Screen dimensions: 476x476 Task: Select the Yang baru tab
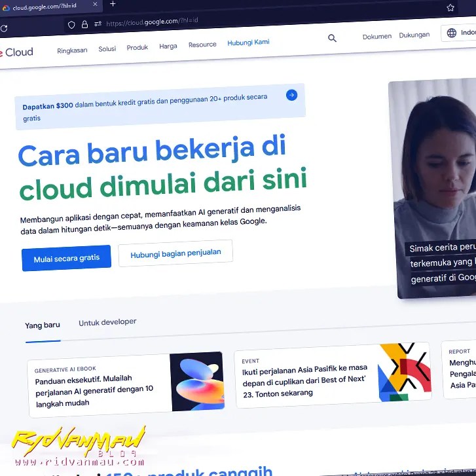(x=43, y=325)
